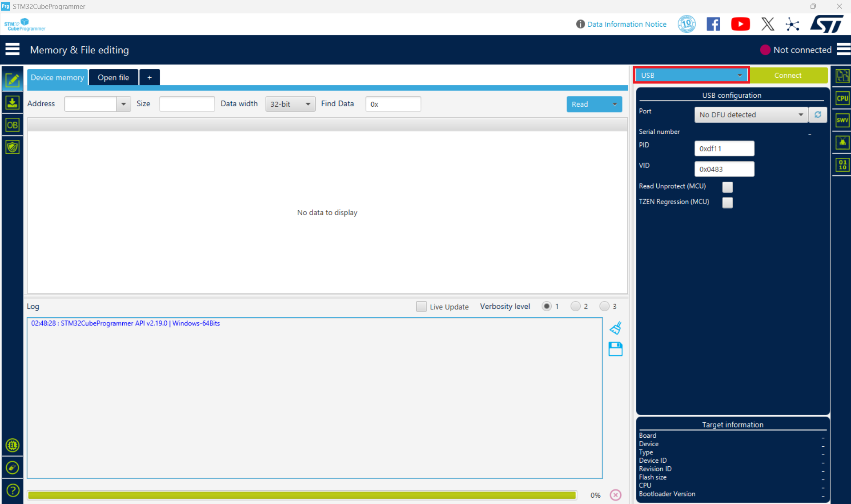Expand the No DFU detected port dropdown
851x504 pixels.
pos(751,115)
